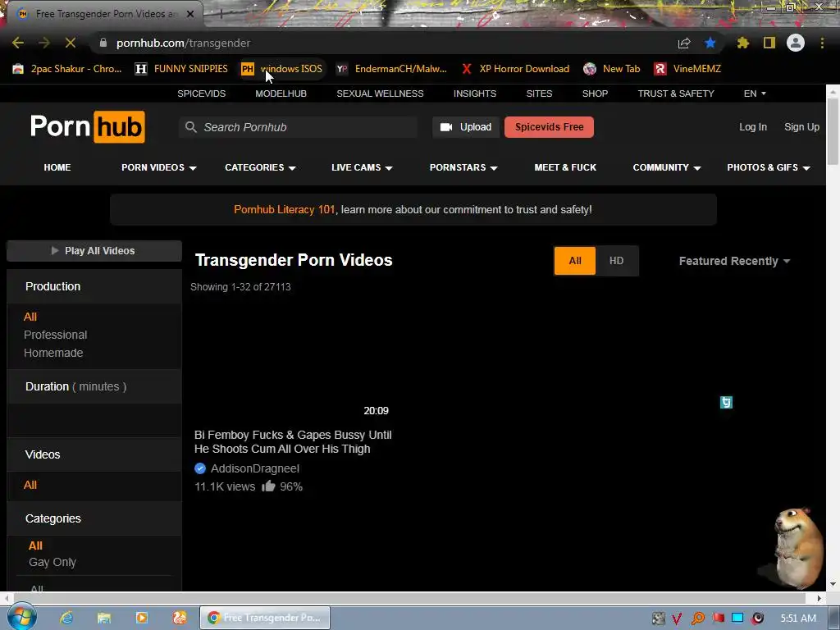840x630 pixels.
Task: Click the blue bookmark star
Action: [710, 43]
